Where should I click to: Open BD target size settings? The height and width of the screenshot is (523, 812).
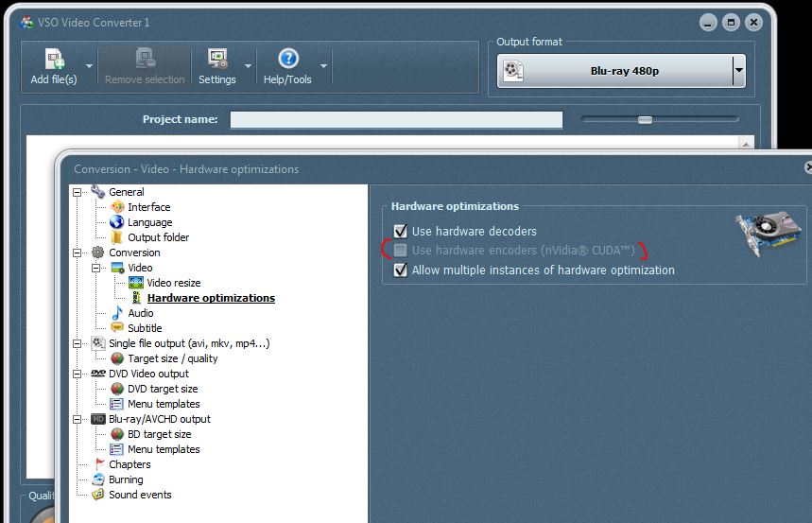click(x=160, y=434)
